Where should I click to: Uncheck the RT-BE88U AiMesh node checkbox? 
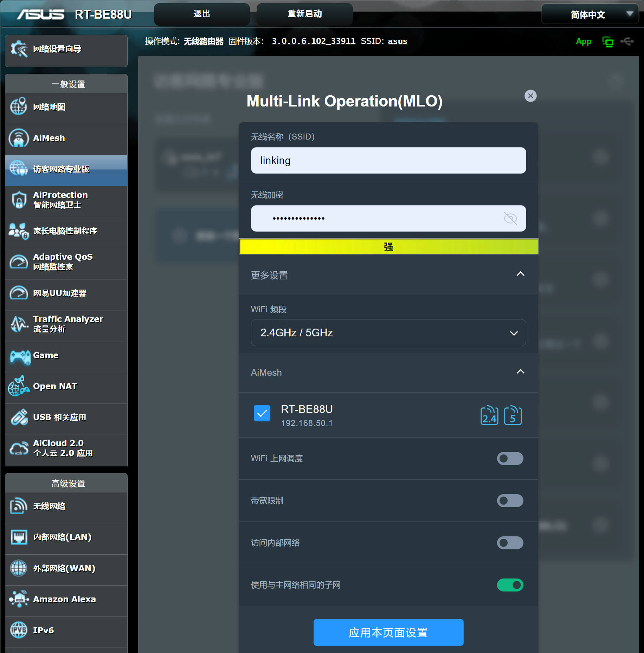pyautogui.click(x=262, y=413)
